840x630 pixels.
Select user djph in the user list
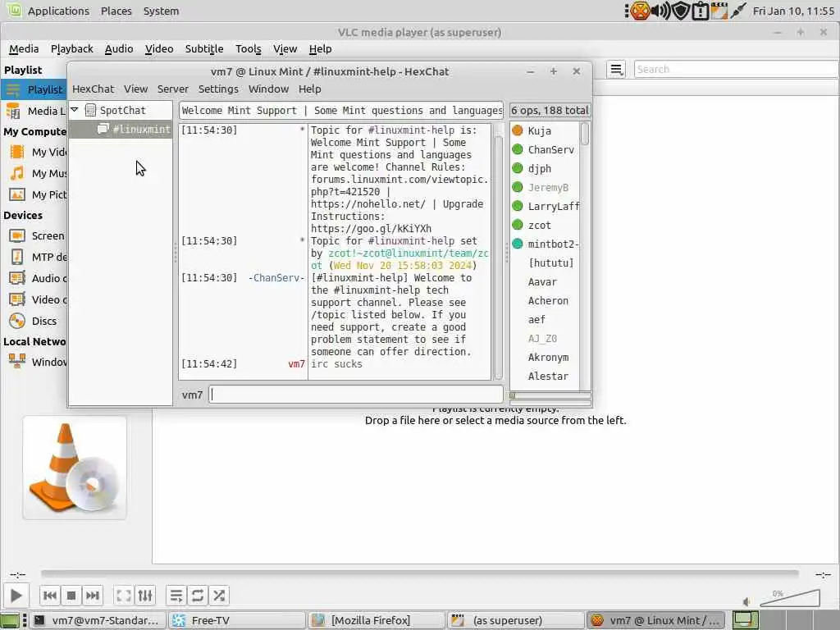540,169
